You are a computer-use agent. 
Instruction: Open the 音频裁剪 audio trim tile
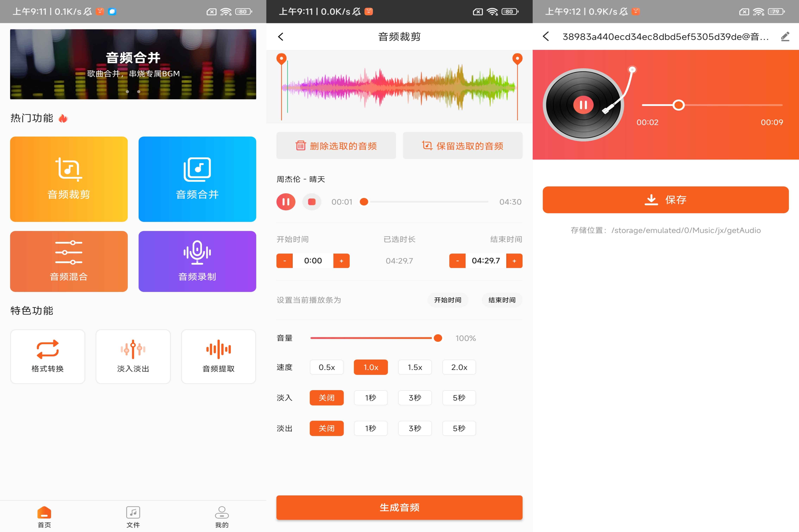click(69, 179)
